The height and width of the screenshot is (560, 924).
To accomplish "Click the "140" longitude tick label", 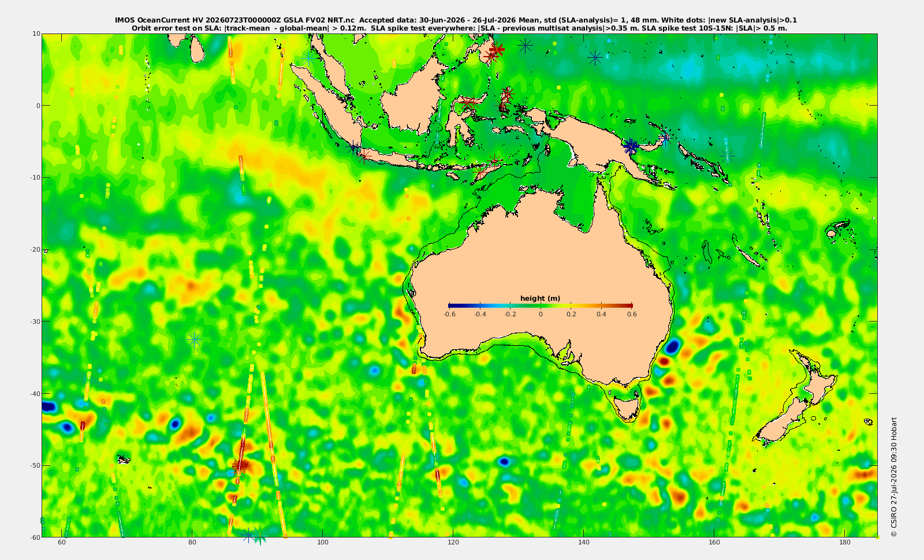I will (x=584, y=543).
